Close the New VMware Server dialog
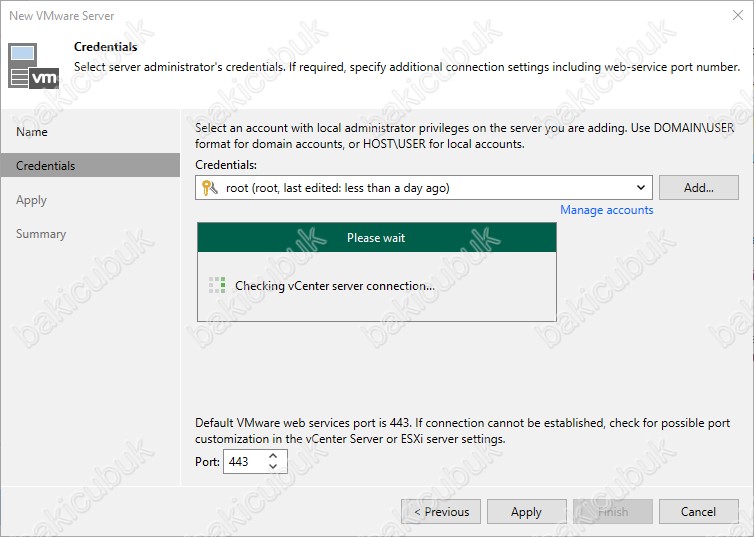The height and width of the screenshot is (537, 754). tap(738, 15)
